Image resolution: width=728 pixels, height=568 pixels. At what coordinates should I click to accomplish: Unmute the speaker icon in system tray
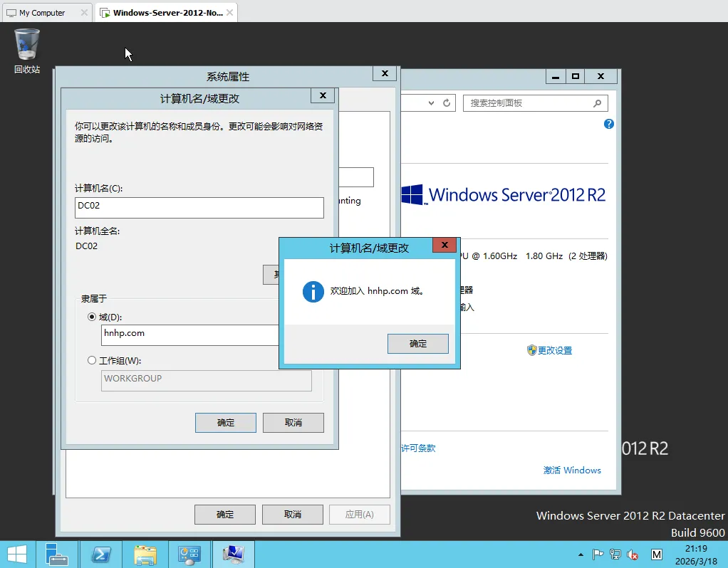point(632,554)
